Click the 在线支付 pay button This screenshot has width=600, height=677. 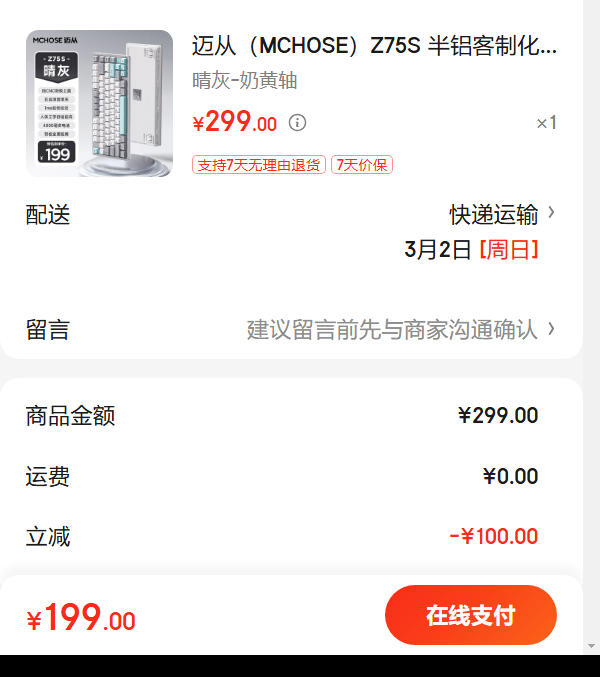(x=471, y=615)
